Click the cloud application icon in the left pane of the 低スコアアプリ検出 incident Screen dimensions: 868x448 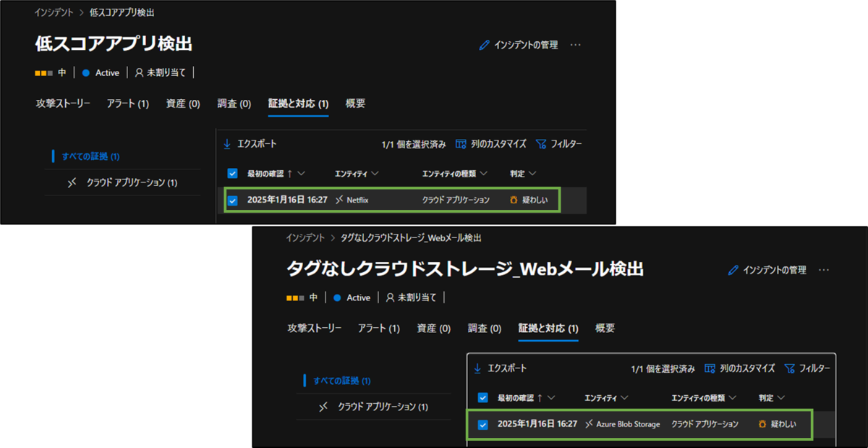pos(72,183)
